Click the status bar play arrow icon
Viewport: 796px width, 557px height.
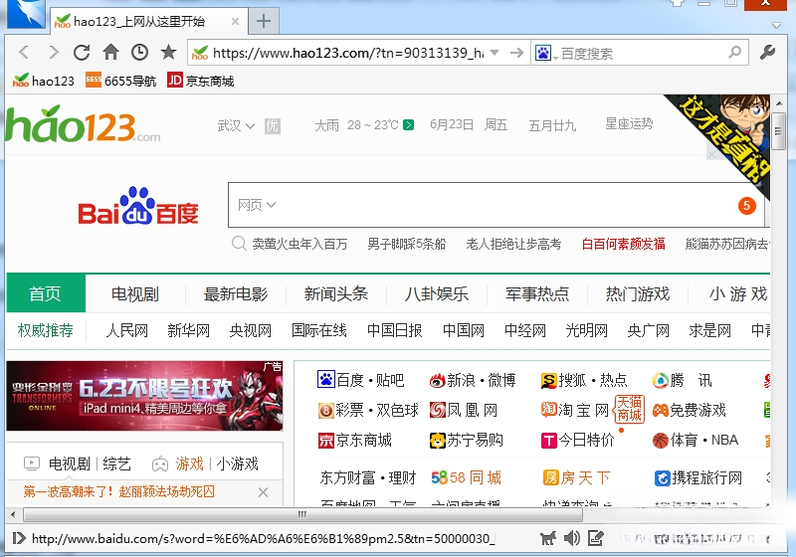(x=19, y=538)
